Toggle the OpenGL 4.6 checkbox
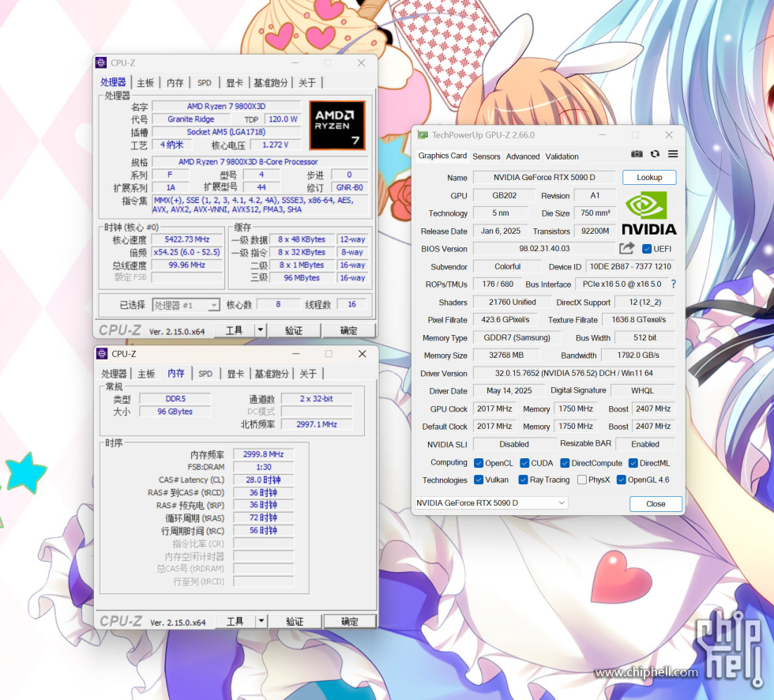Image resolution: width=774 pixels, height=700 pixels. tap(622, 480)
